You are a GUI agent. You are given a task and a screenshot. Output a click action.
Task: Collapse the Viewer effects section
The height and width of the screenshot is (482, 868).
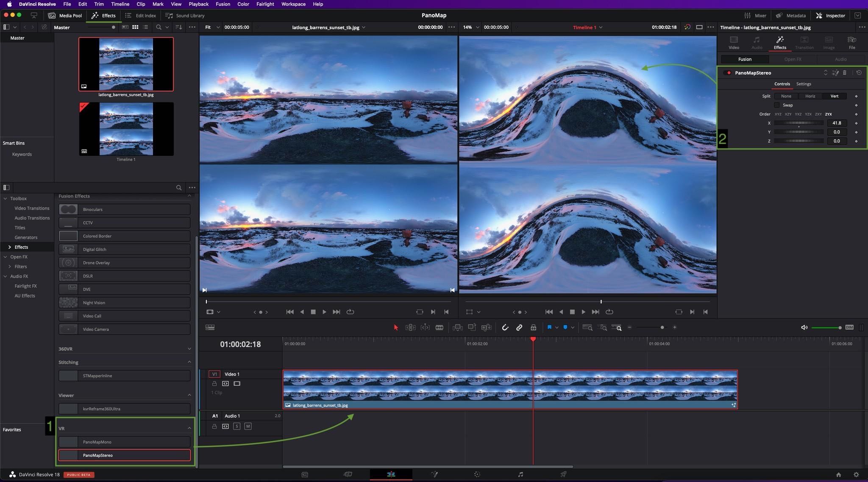pyautogui.click(x=189, y=395)
